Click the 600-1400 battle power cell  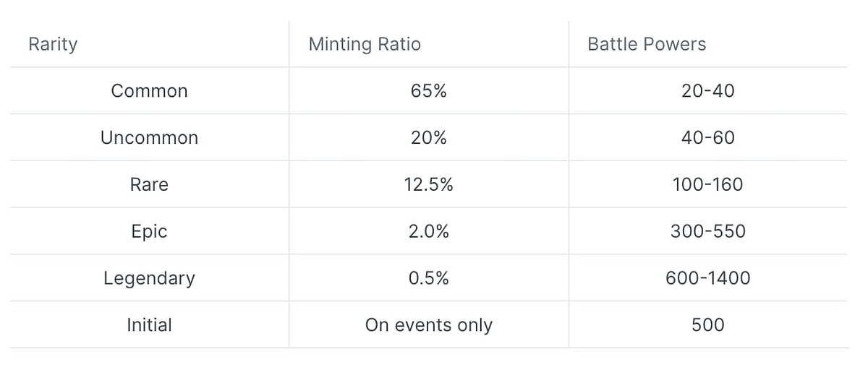point(708,278)
